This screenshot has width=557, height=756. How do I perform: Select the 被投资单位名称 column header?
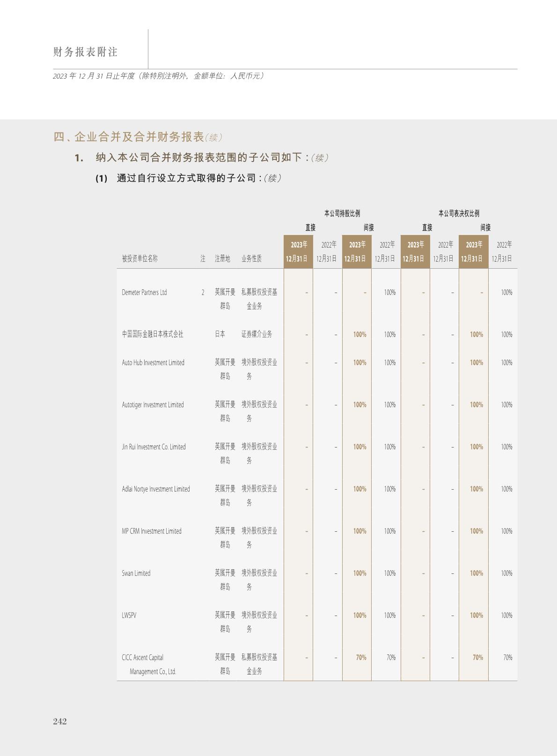click(x=140, y=258)
